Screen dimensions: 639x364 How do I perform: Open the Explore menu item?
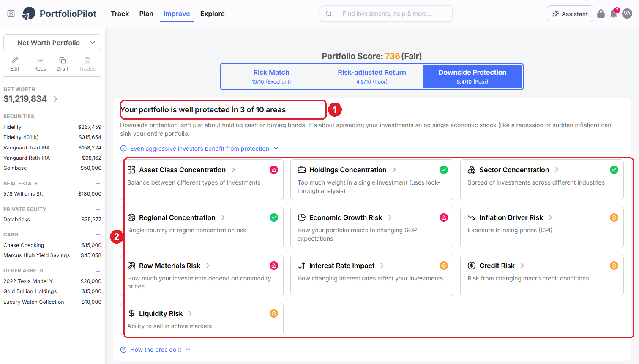213,14
